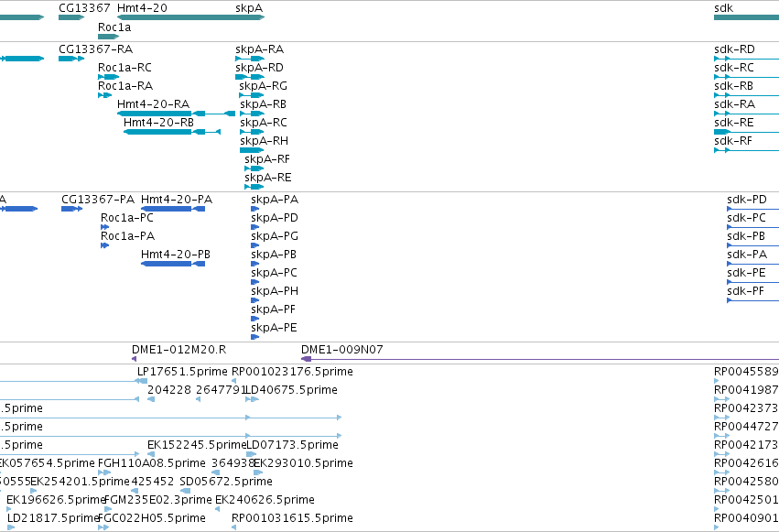Image resolution: width=779 pixels, height=532 pixels.
Task: Select the Hmt4-20-RA transcript label
Action: pos(154,104)
